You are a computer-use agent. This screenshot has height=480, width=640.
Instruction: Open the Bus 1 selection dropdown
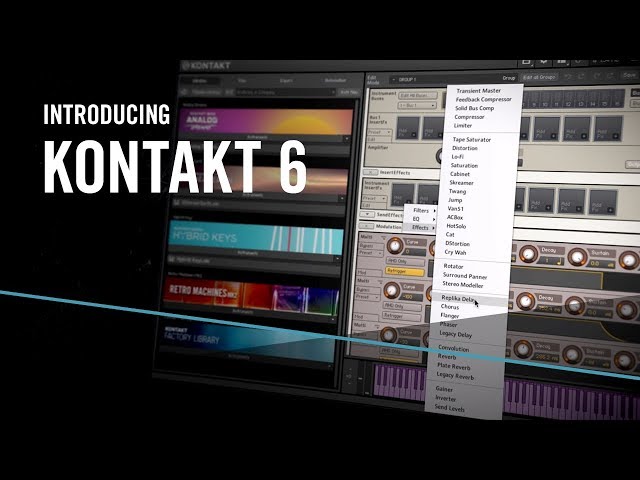point(416,105)
